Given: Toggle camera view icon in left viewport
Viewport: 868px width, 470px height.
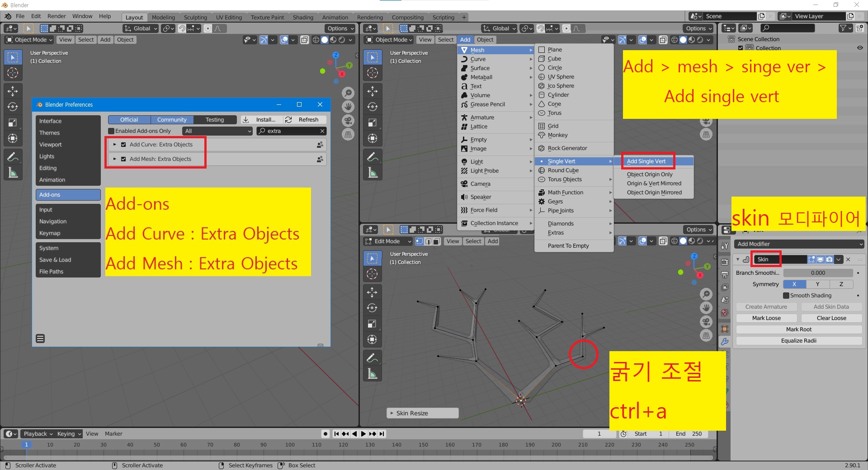Looking at the screenshot, I should [x=348, y=121].
